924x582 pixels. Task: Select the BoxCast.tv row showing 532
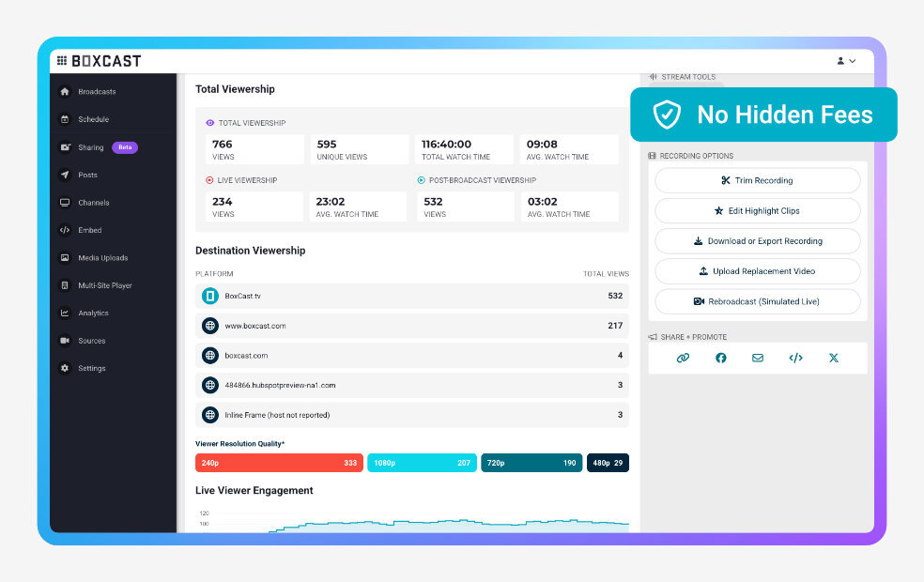412,296
